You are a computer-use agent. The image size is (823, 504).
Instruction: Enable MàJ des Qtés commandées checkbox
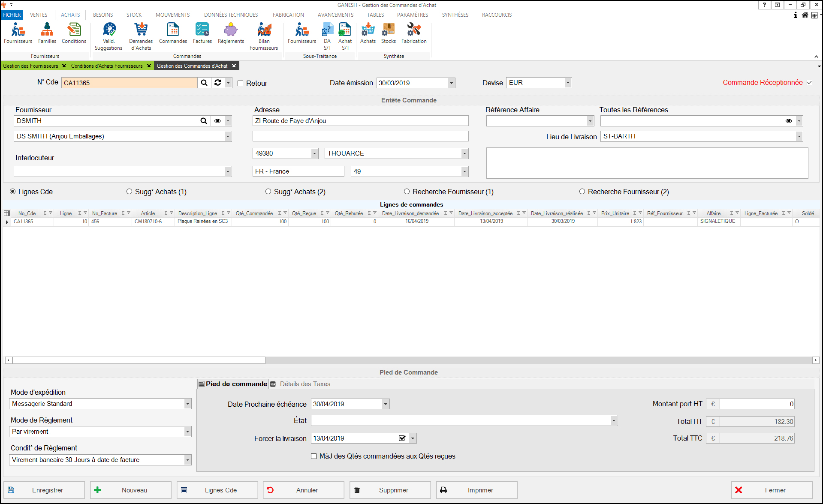pyautogui.click(x=314, y=456)
